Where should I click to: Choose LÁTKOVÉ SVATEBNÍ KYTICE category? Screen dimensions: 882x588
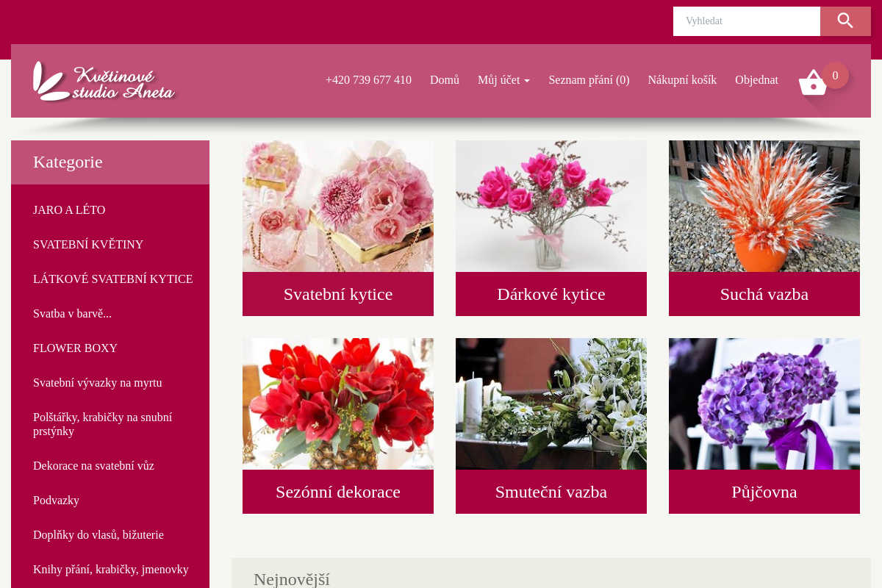click(x=112, y=279)
